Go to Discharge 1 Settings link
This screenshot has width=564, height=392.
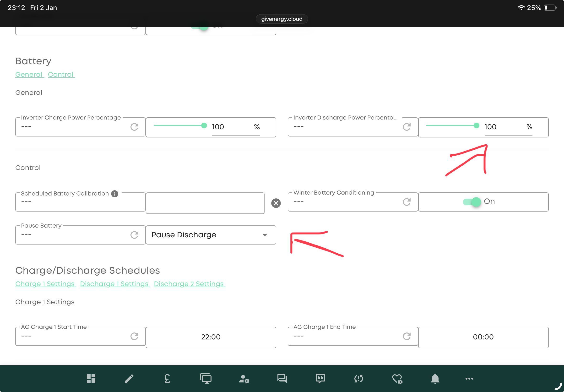[115, 284]
